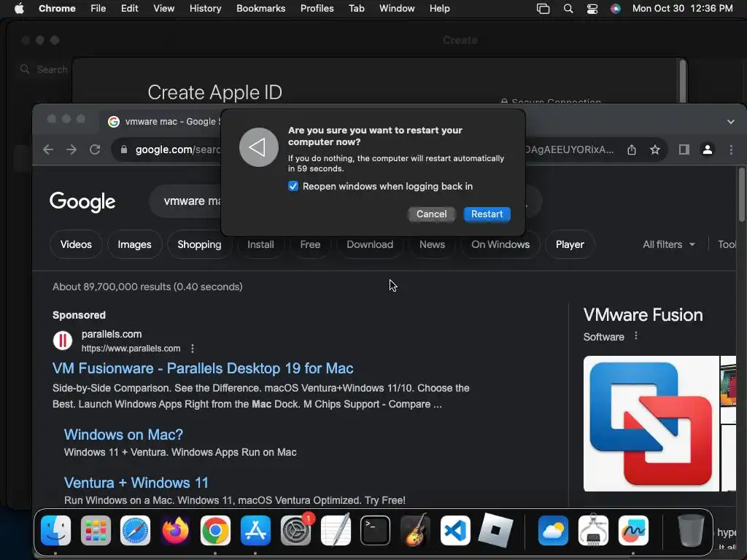Open App Store from the Dock
Viewport: 747px width, 560px height.
[255, 530]
